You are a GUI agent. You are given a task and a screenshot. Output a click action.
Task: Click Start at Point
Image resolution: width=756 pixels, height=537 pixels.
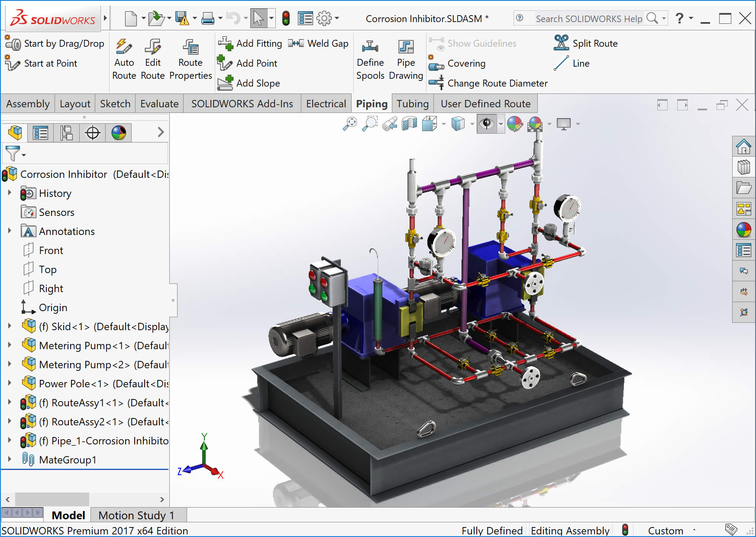coord(50,63)
